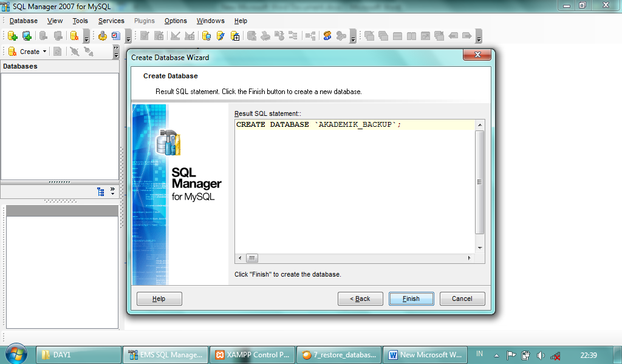Screen dimensions: 622x364
Task: Click the Action Center flag tray icon
Action: click(511, 356)
